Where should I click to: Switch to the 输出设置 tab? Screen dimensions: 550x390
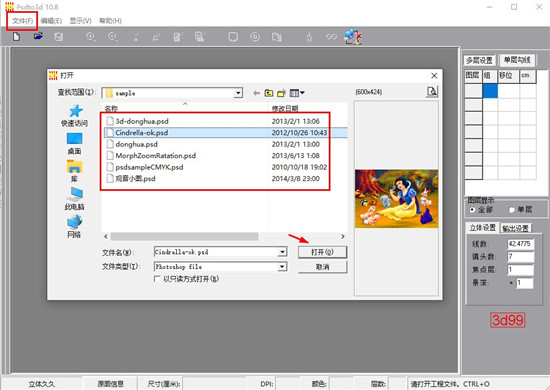point(515,228)
